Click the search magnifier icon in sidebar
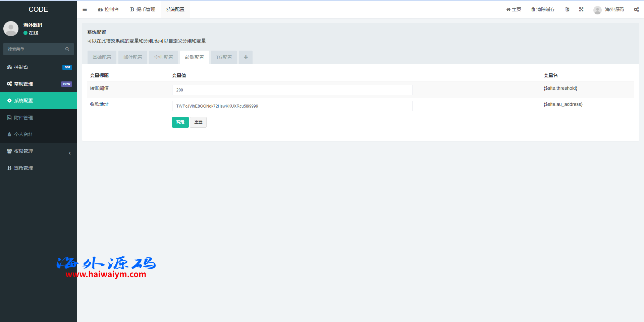The image size is (644, 322). pos(67,49)
